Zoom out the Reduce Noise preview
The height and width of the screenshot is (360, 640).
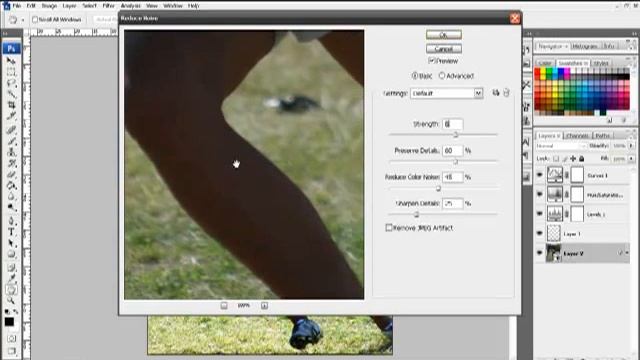(x=224, y=305)
